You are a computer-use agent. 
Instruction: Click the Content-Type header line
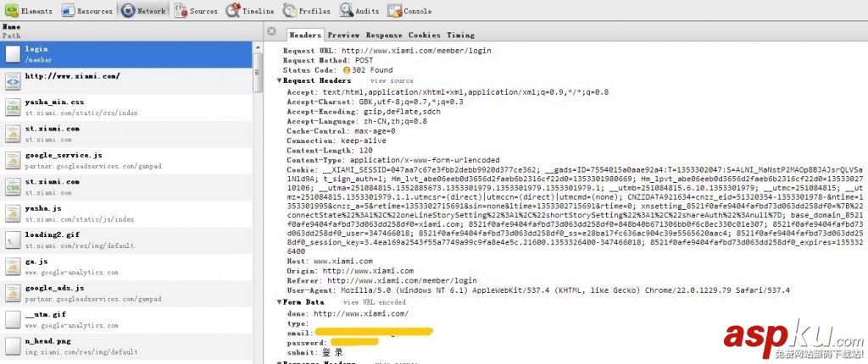click(x=393, y=160)
